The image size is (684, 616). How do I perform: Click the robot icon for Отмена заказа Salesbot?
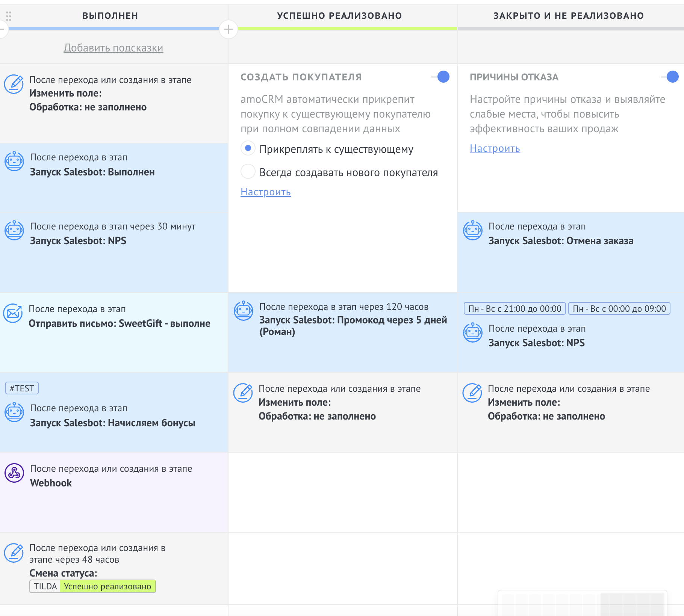coord(472,230)
